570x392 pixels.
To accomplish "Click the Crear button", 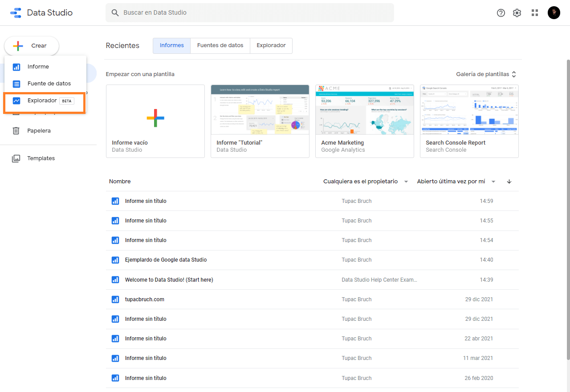I will (x=32, y=46).
